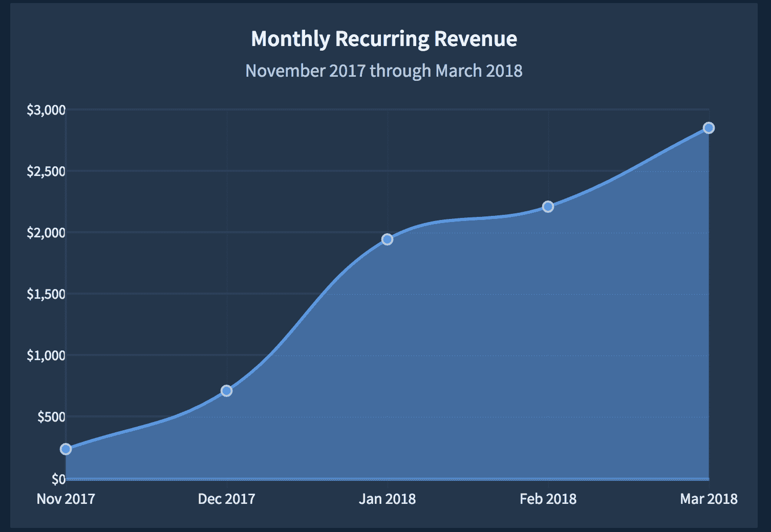Click the "Nov 2017" x-axis label
Viewport: 771px width, 532px height.
pos(66,499)
